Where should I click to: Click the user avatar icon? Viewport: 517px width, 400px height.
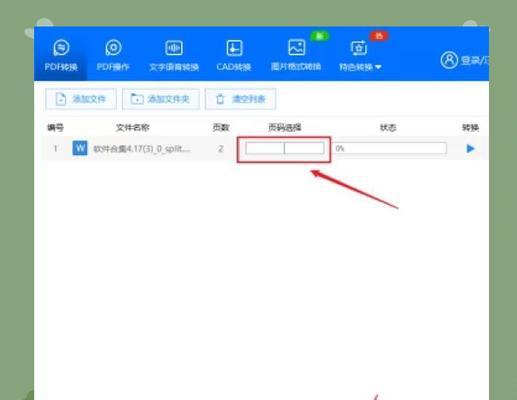(x=449, y=60)
